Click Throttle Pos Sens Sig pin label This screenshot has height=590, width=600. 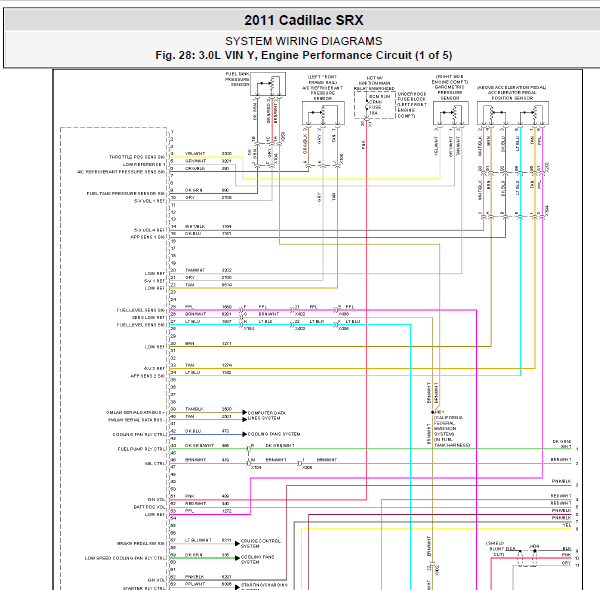(x=137, y=157)
